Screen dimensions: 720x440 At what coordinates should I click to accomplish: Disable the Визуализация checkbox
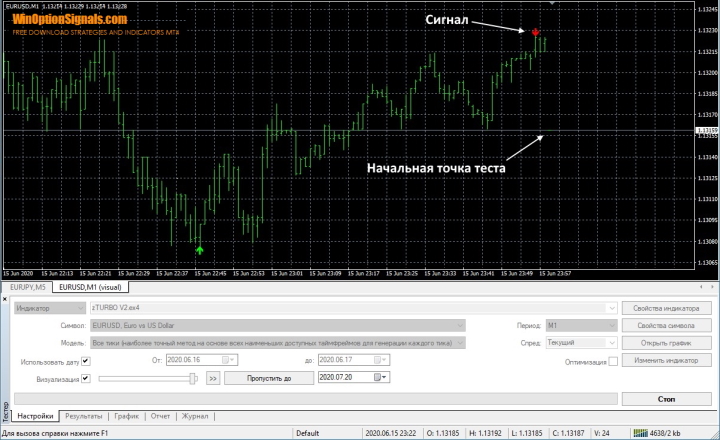85,378
